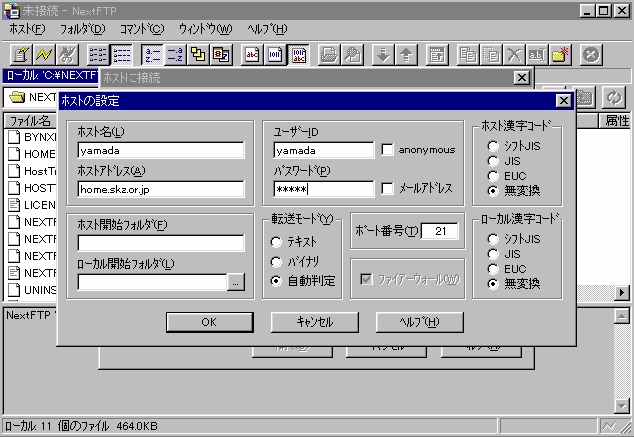Select the auto-detect transfer mode icon
Image resolution: width=634 pixels, height=437 pixels.
click(x=299, y=54)
